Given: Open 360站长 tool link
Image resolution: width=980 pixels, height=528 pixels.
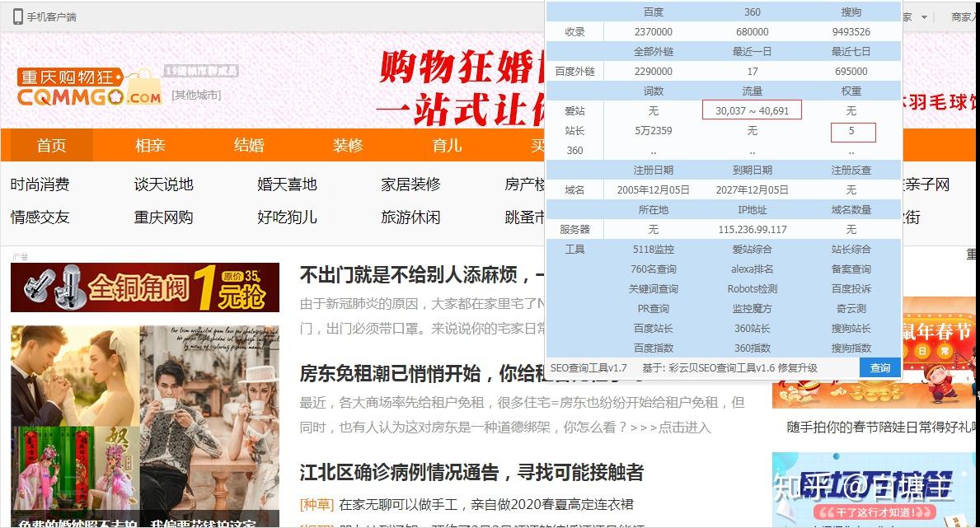Looking at the screenshot, I should (752, 329).
